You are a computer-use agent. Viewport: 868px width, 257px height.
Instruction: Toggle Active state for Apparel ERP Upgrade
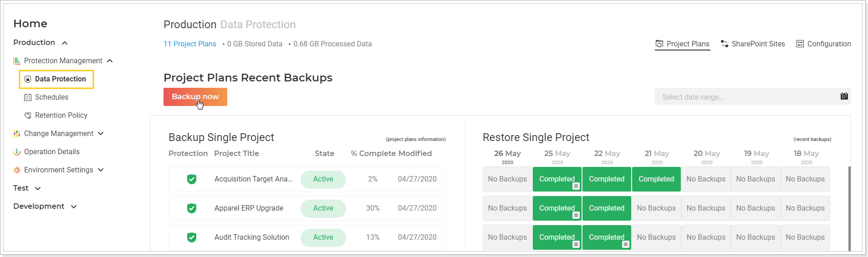pyautogui.click(x=323, y=208)
